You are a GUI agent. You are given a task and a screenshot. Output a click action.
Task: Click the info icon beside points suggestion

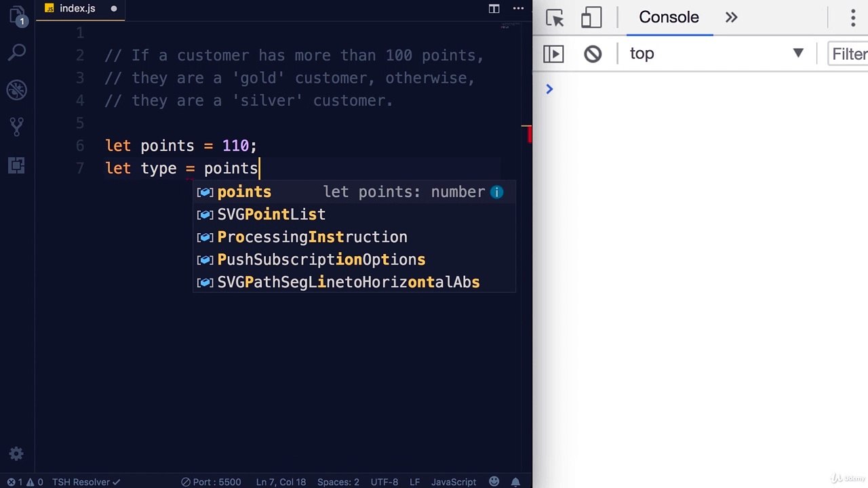497,192
